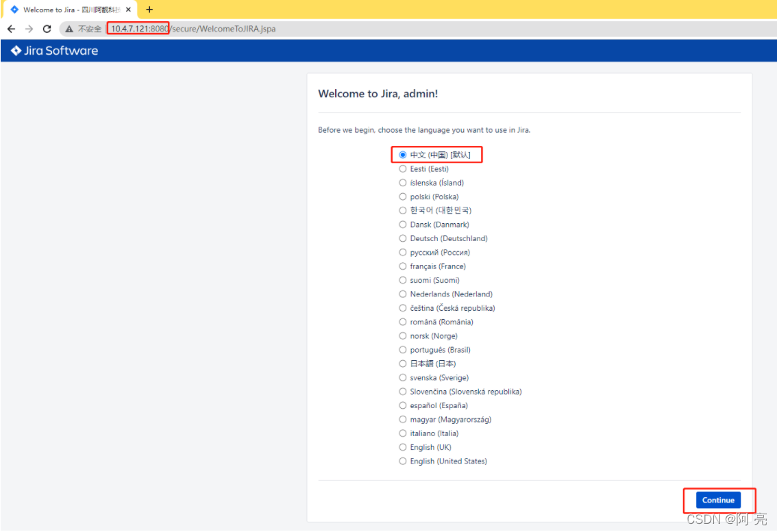Close the Welcome to Jira tab
Image resolution: width=777 pixels, height=532 pixels.
[128, 10]
